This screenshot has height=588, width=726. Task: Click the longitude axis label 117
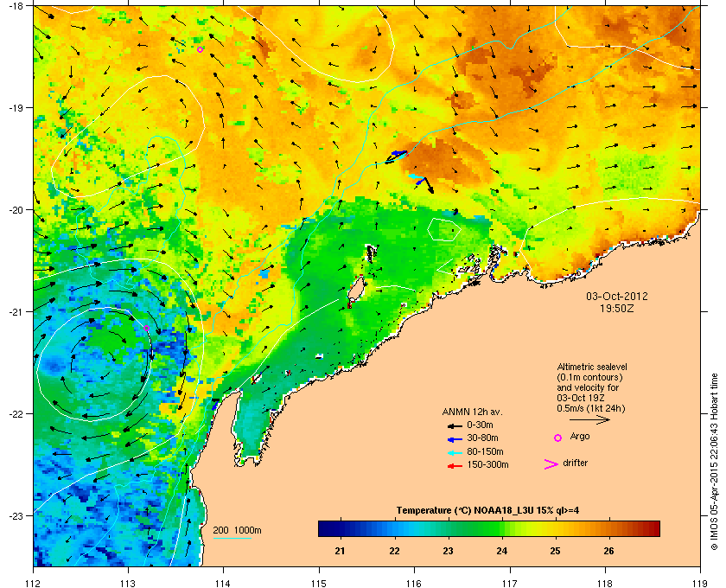pyautogui.click(x=510, y=583)
